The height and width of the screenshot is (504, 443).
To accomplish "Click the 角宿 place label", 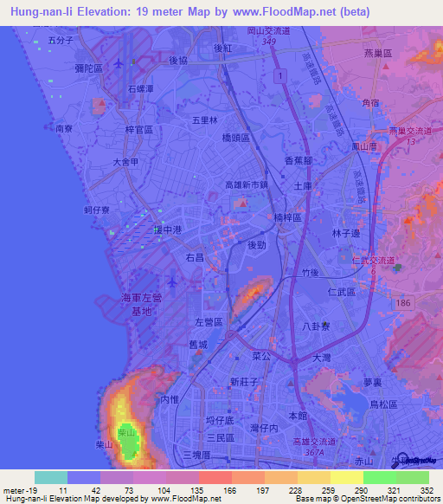I will tap(370, 103).
